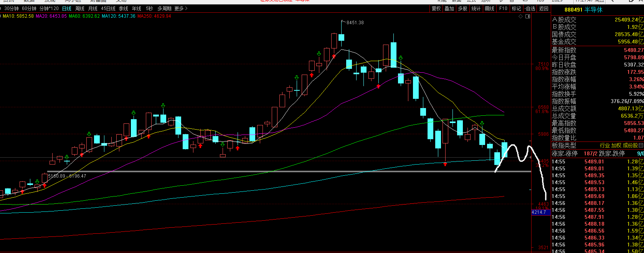Click the 复权 adjustment button

point(436,8)
